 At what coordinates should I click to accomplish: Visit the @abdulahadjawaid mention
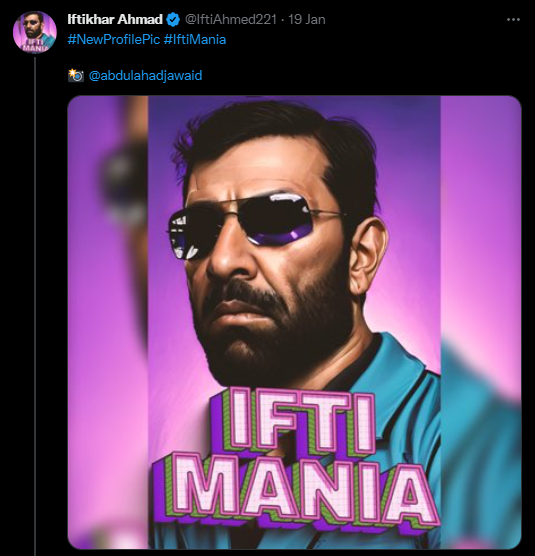[x=145, y=76]
